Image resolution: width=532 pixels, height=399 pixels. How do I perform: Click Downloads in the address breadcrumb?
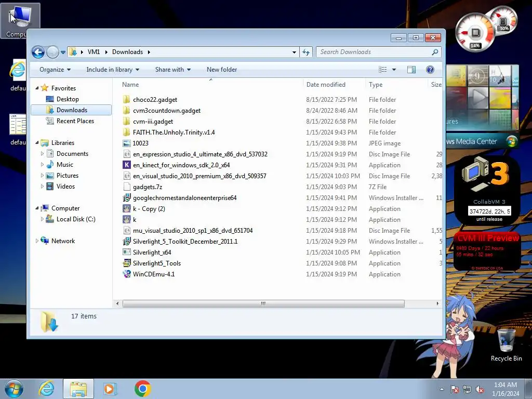point(127,52)
